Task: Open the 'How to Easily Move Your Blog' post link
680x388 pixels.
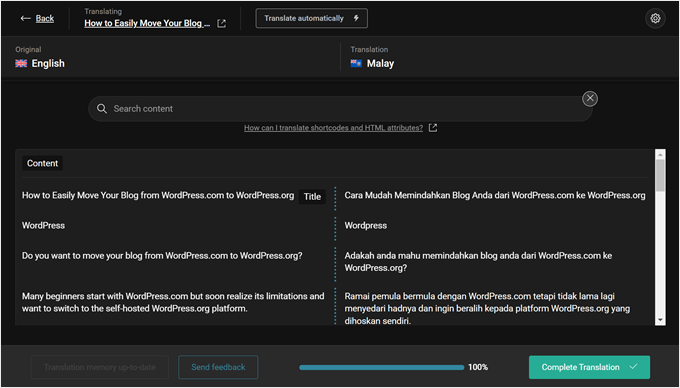Action: click(147, 23)
